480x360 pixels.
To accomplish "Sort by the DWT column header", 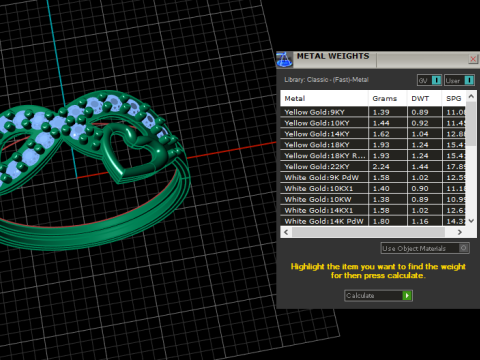I will (424, 98).
